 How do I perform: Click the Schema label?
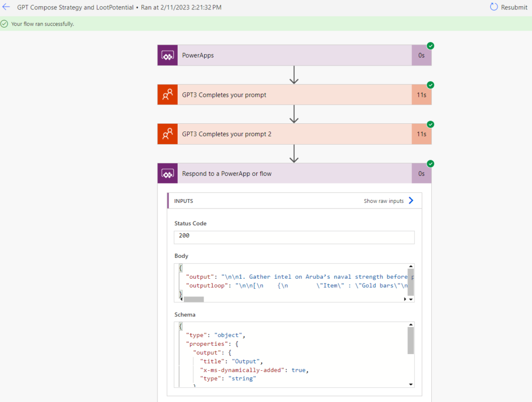(x=185, y=315)
